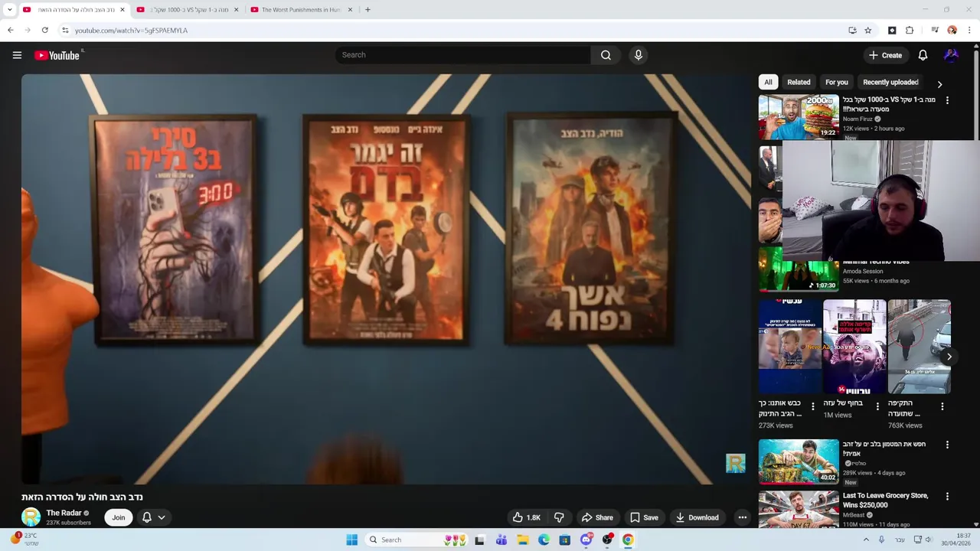
Task: Click the Download button
Action: [x=697, y=517]
